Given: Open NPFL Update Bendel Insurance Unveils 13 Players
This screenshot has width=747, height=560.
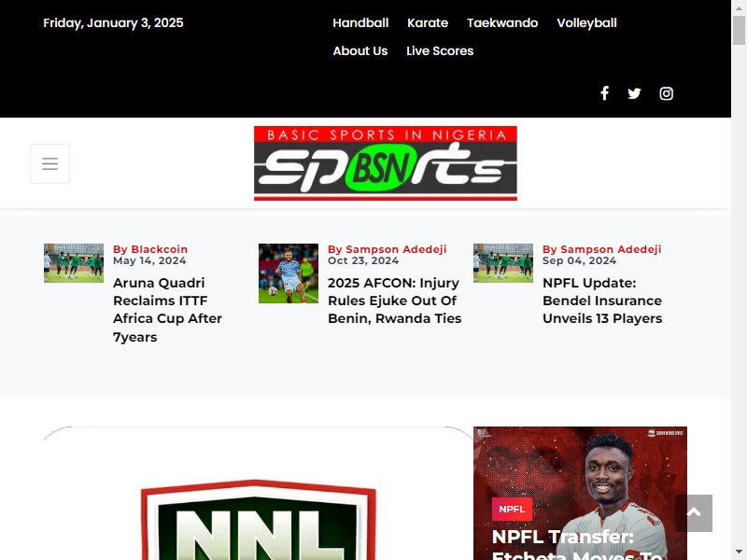Looking at the screenshot, I should [602, 301].
